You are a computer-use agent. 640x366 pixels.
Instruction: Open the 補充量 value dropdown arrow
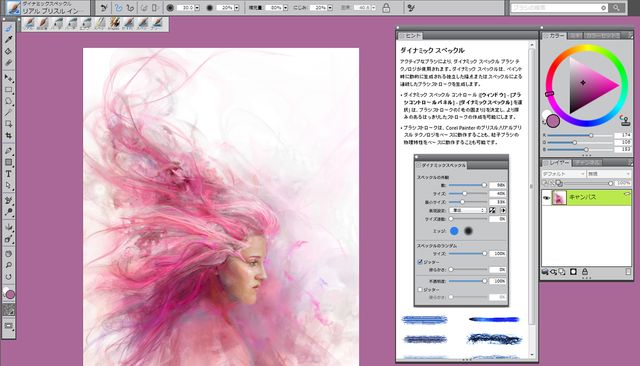point(285,8)
